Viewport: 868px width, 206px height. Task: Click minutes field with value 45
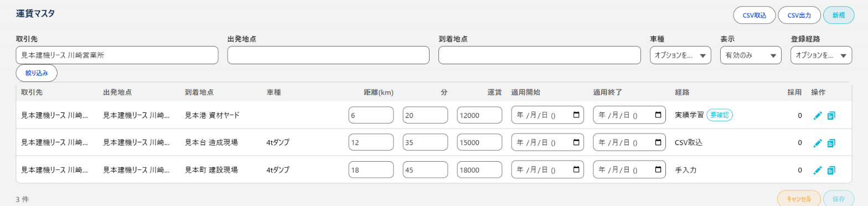click(425, 169)
